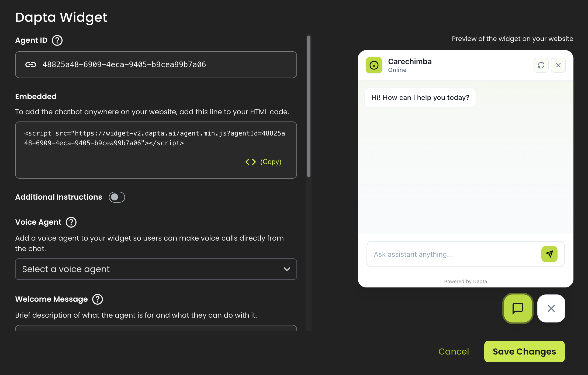Click the Welcome Message help icon

pos(98,299)
